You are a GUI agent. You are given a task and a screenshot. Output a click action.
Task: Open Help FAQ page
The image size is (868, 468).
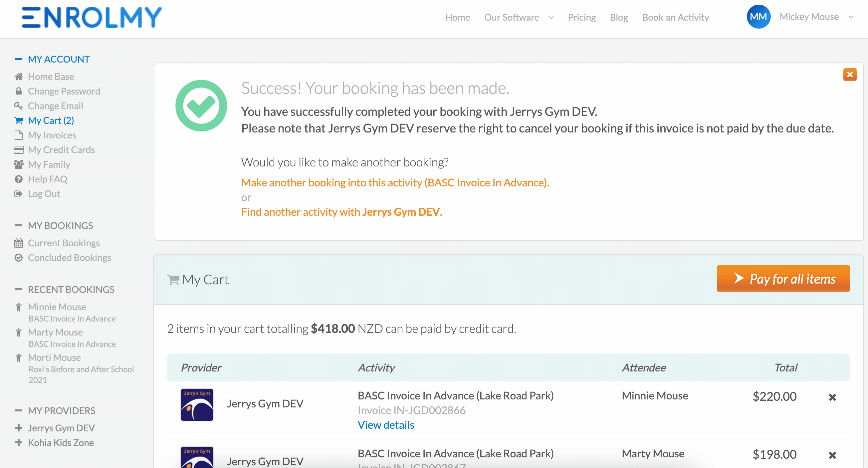[x=48, y=179]
